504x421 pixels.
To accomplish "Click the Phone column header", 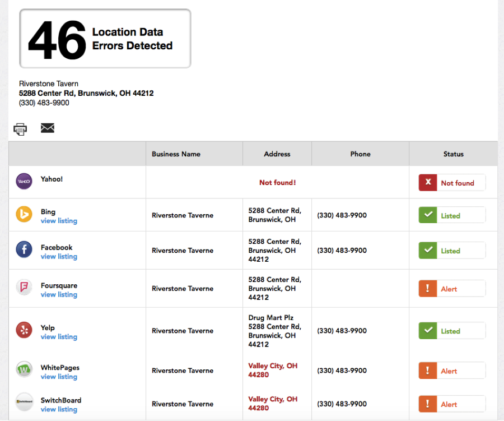I will 360,154.
